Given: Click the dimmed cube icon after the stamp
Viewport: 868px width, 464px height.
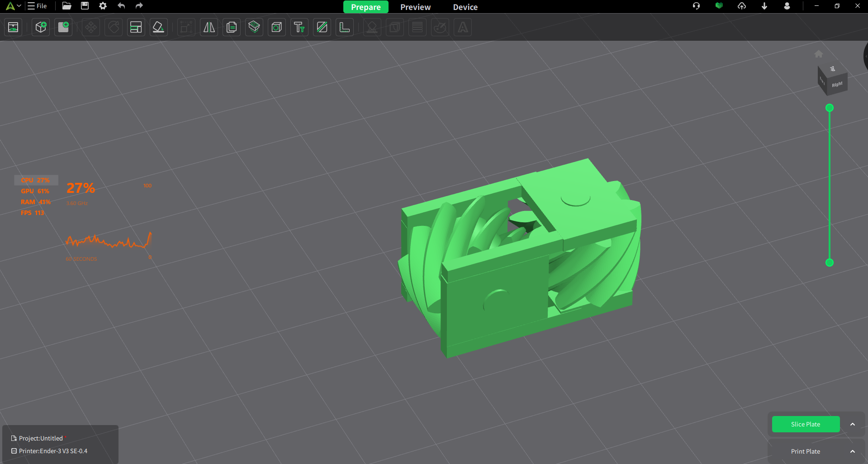Looking at the screenshot, I should coord(395,28).
